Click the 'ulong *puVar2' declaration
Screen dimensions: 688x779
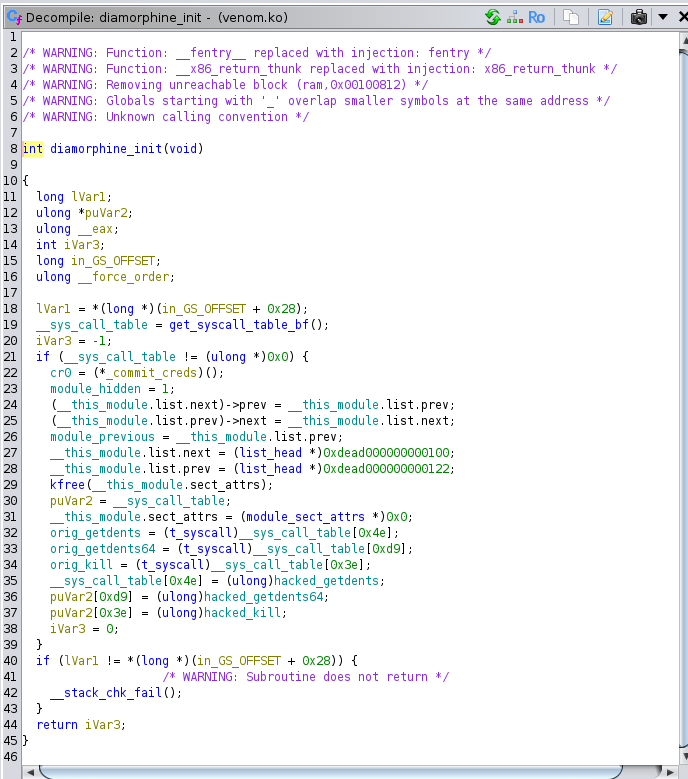84,213
